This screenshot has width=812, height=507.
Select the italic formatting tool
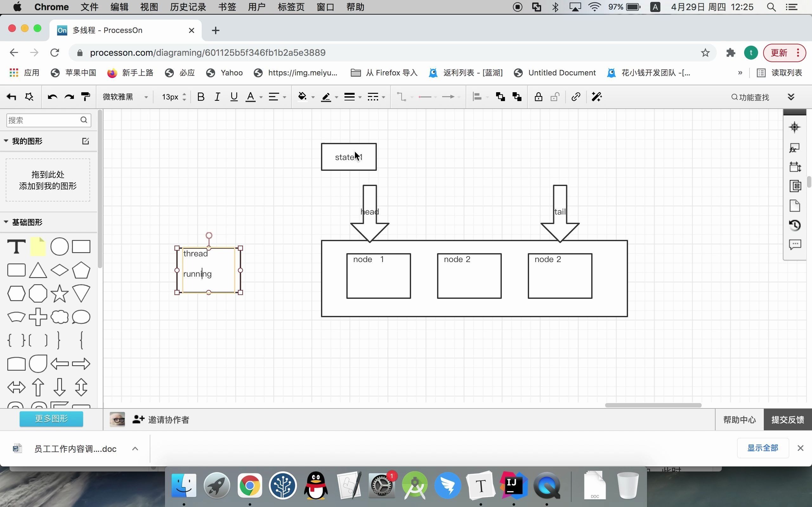pyautogui.click(x=216, y=97)
